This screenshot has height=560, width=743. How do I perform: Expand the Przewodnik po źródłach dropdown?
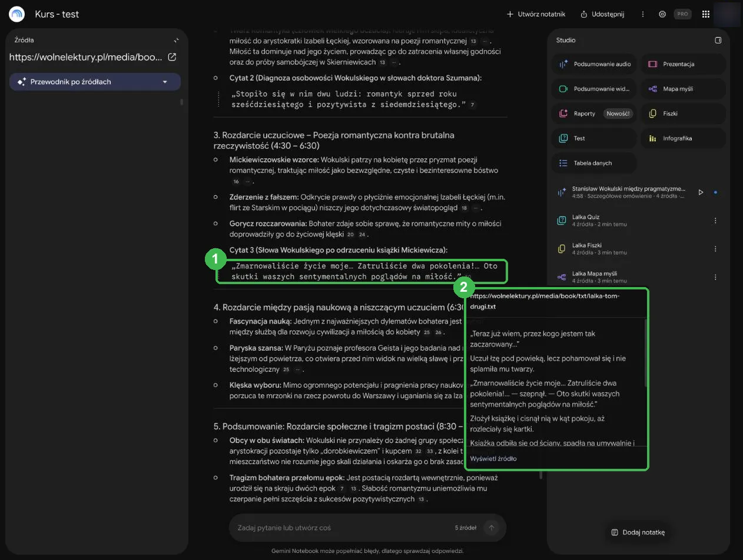coord(95,82)
